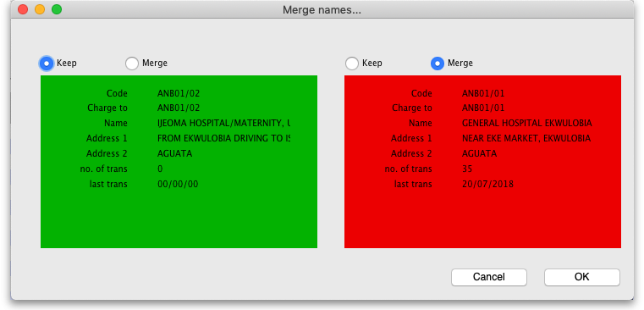Click code ANB01/02 in green panel
Image resolution: width=644 pixels, height=310 pixels.
pos(179,93)
